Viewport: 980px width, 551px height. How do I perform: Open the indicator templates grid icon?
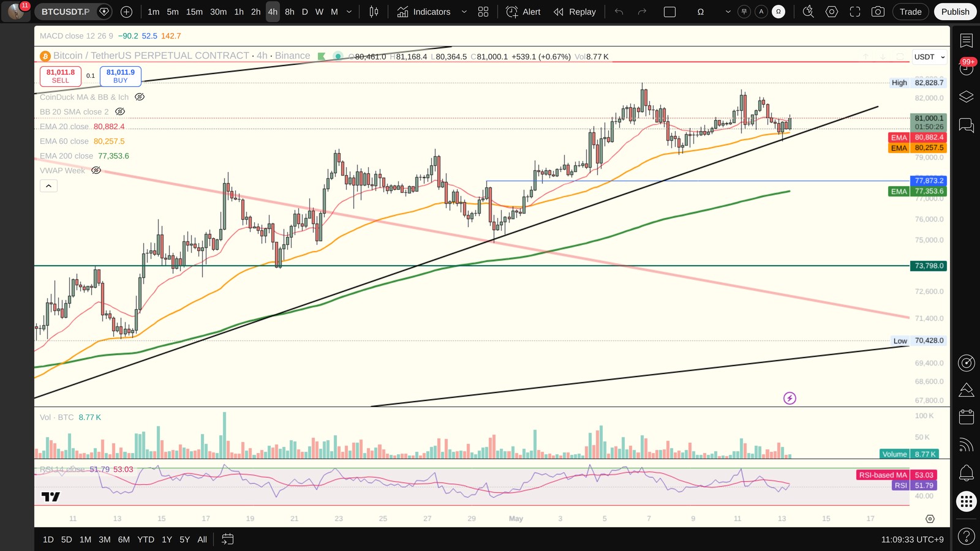click(x=483, y=12)
